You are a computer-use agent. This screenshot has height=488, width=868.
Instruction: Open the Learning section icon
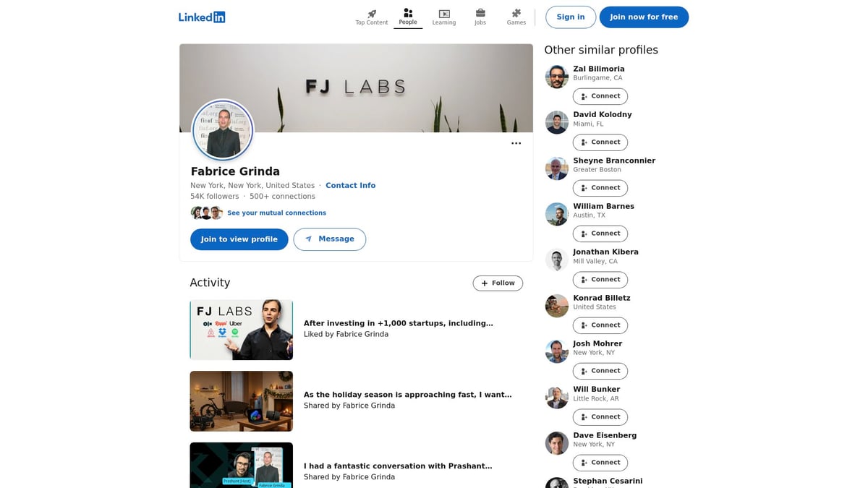pos(443,14)
